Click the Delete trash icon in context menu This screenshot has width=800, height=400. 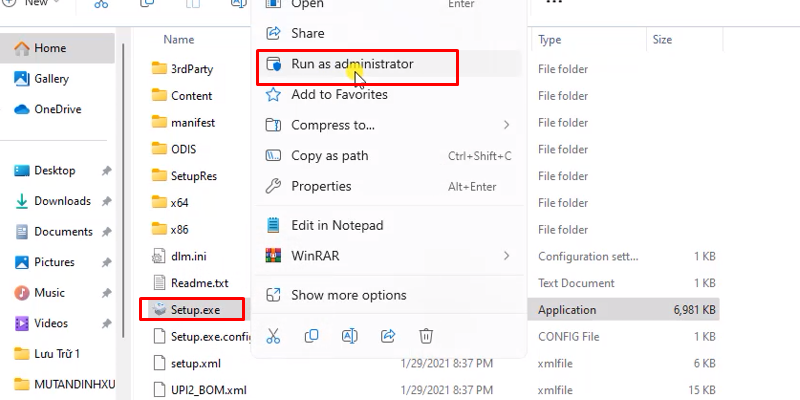pos(426,335)
